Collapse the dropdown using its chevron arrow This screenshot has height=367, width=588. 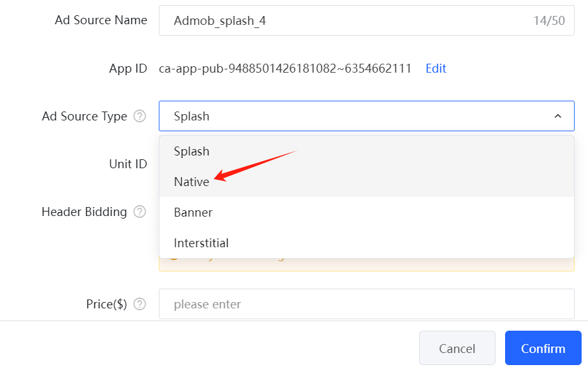tap(557, 117)
